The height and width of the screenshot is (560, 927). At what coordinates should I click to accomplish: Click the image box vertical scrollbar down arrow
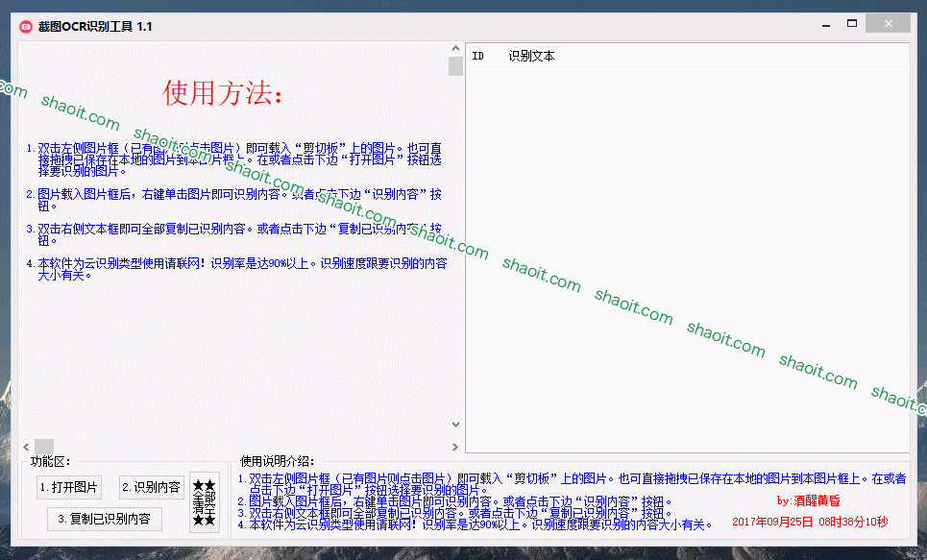[x=455, y=424]
